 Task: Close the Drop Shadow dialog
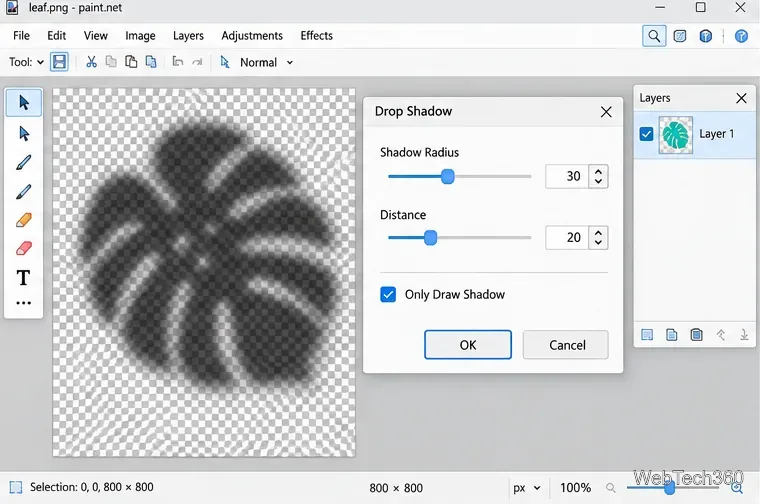pos(606,112)
